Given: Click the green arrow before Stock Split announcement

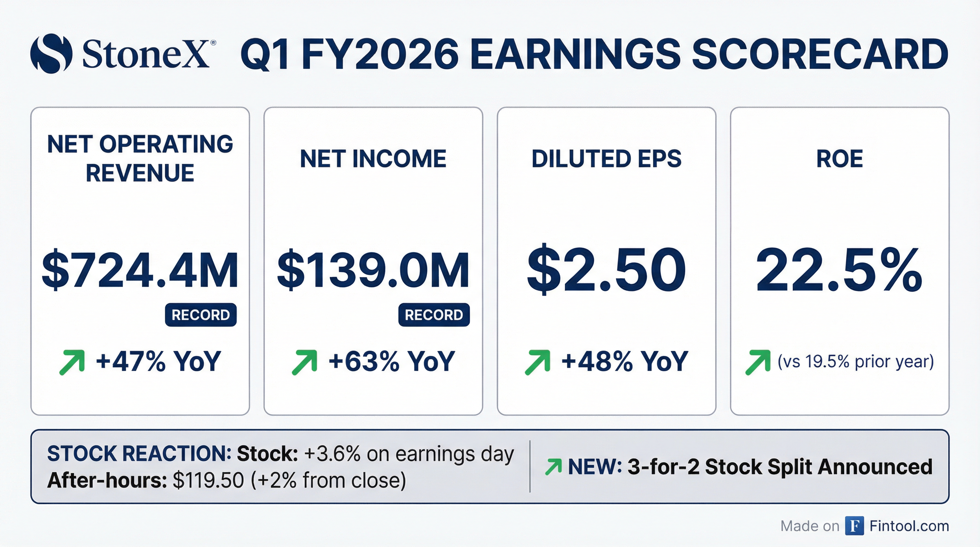Looking at the screenshot, I should click(553, 467).
